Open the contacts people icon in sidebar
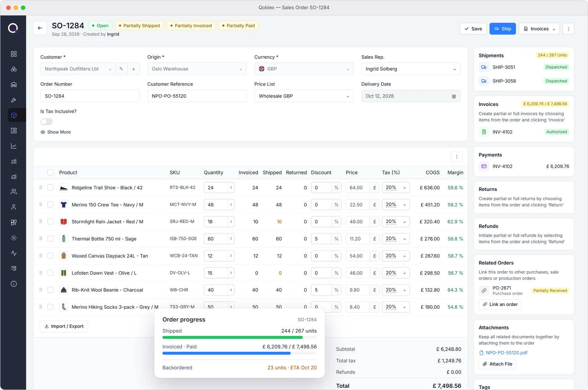This screenshot has height=390, width=588. pos(14,192)
